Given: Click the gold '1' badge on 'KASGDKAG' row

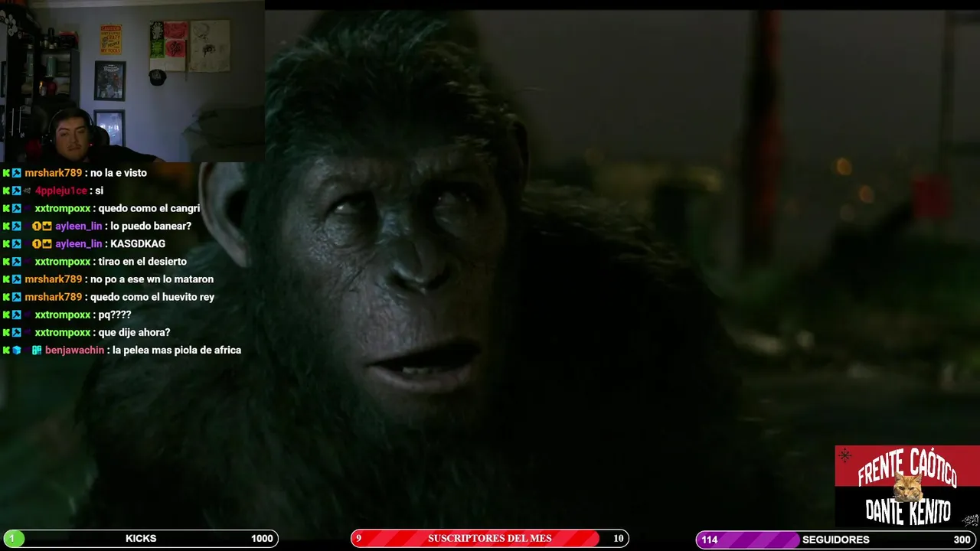Looking at the screenshot, I should pyautogui.click(x=36, y=244).
